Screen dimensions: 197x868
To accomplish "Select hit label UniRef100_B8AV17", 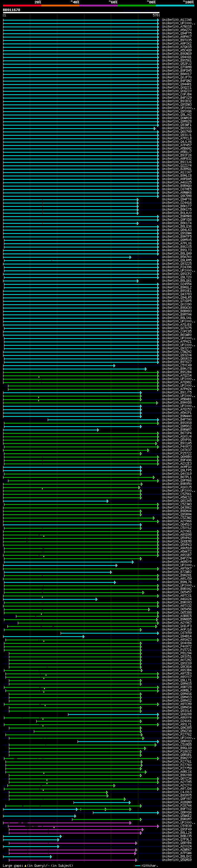I will tap(177, 74).
